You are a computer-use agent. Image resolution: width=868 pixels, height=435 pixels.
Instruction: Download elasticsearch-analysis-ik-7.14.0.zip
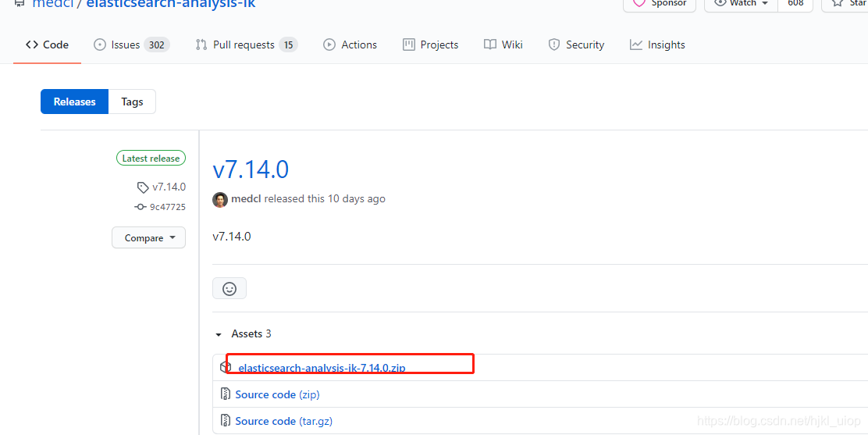point(322,368)
